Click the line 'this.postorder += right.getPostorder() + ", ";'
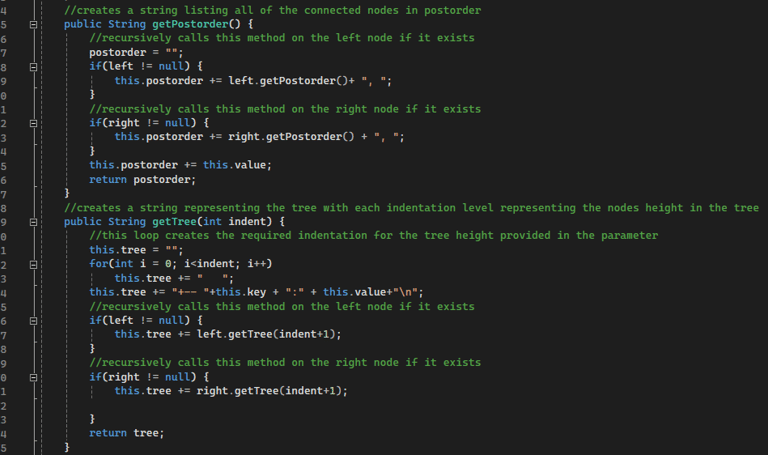Image resolution: width=768 pixels, height=455 pixels. 260,137
